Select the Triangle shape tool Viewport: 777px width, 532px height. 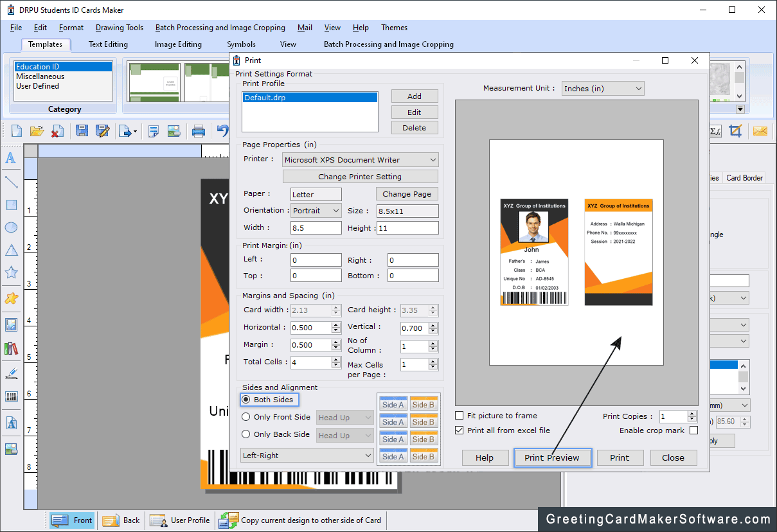click(11, 251)
